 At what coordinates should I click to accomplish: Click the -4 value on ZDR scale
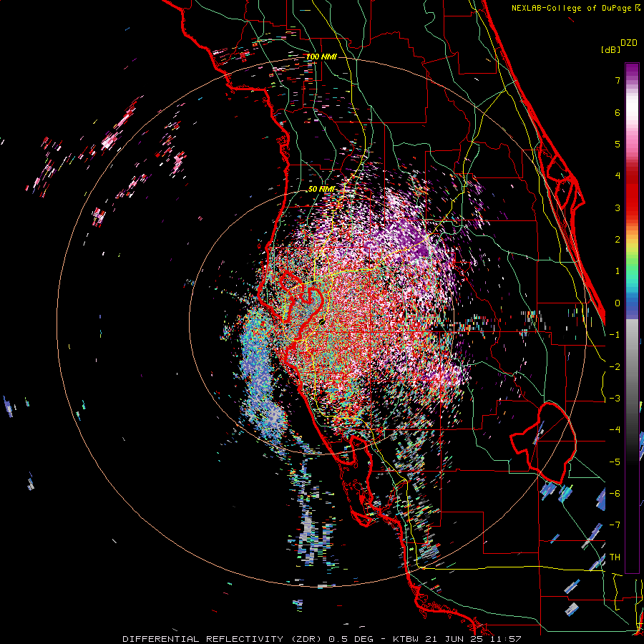[615, 430]
